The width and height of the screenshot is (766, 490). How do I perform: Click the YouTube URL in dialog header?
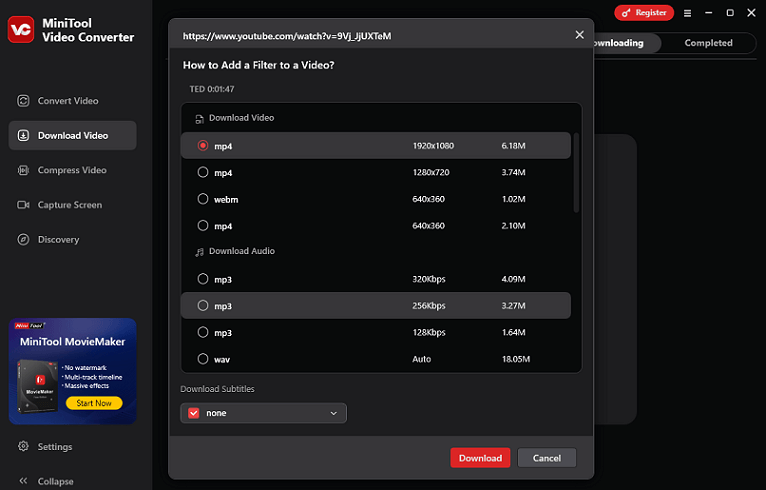(x=287, y=36)
